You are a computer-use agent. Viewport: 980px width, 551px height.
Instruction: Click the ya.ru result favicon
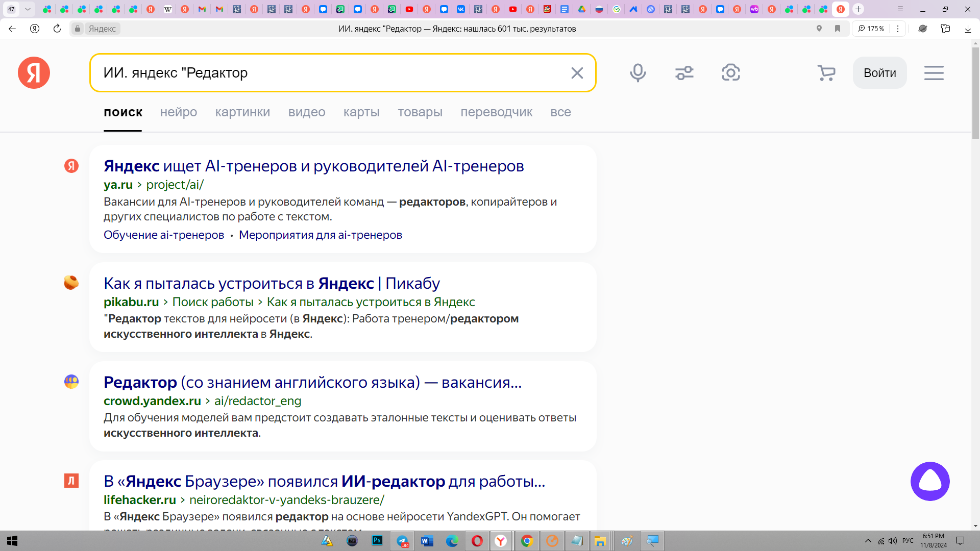point(71,166)
